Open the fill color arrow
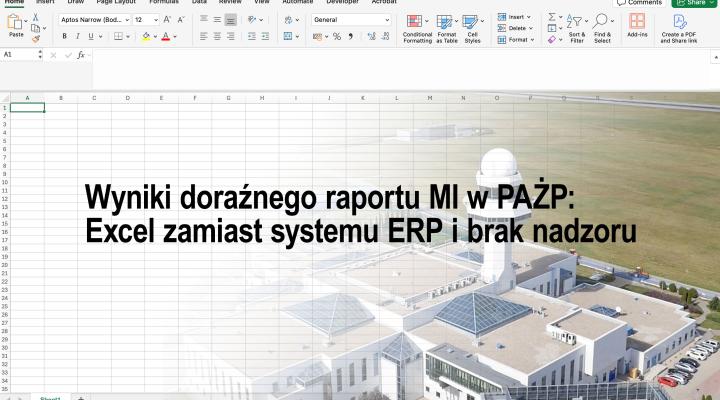 [155, 36]
